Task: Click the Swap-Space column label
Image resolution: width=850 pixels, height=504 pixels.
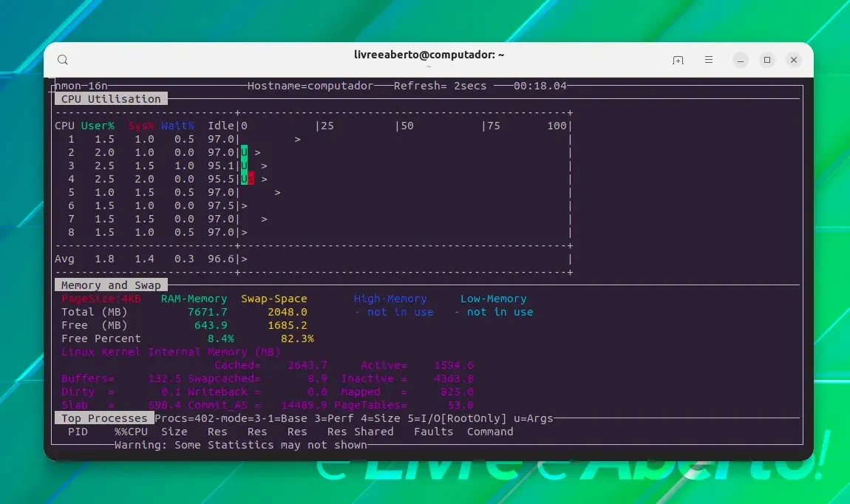Action: (x=273, y=299)
